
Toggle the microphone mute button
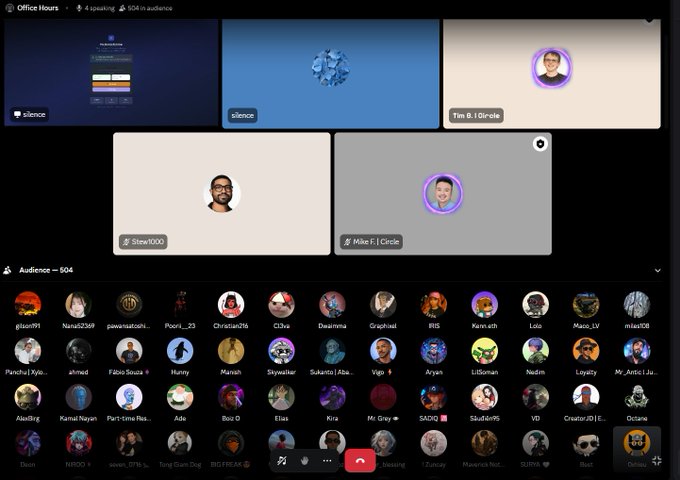pos(282,460)
